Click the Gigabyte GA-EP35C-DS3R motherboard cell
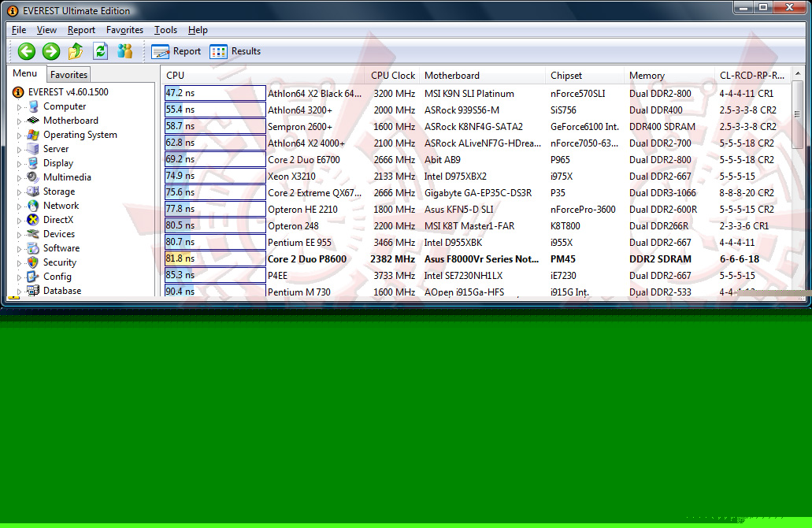 478,193
